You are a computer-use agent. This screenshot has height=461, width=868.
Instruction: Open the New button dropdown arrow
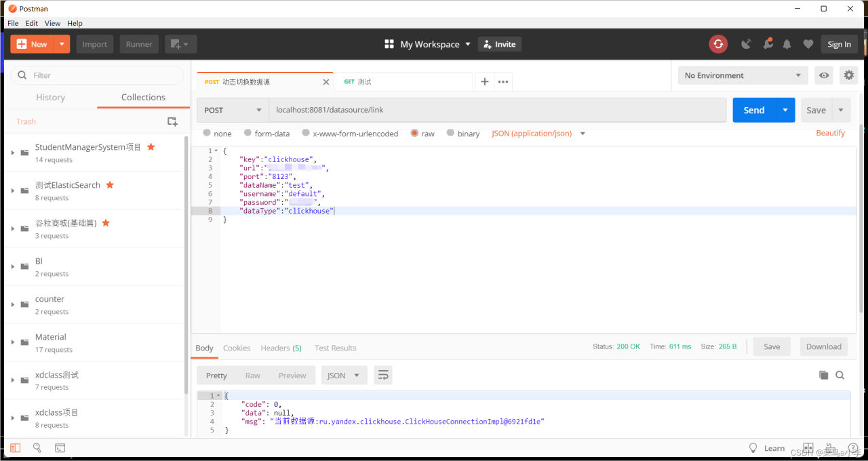(x=62, y=44)
